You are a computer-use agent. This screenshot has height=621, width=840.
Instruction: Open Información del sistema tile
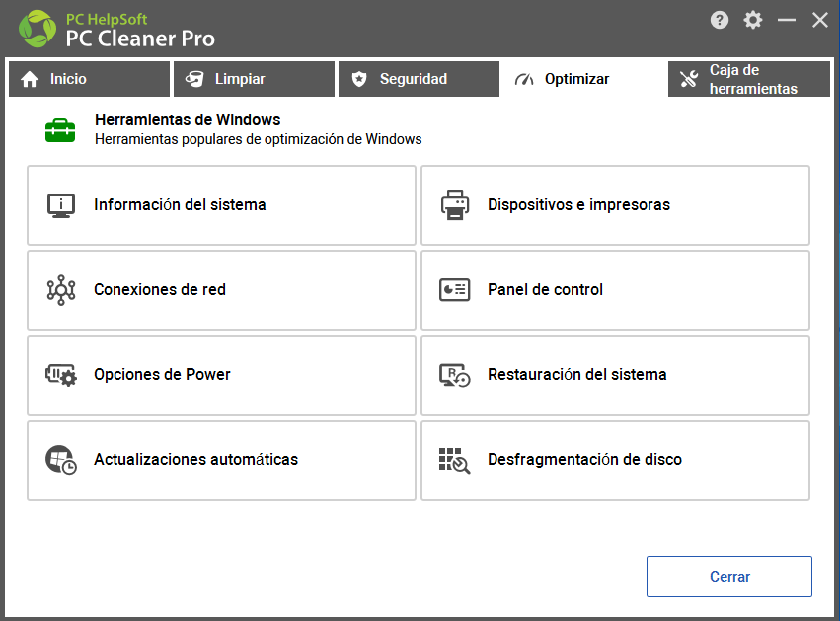click(x=222, y=205)
